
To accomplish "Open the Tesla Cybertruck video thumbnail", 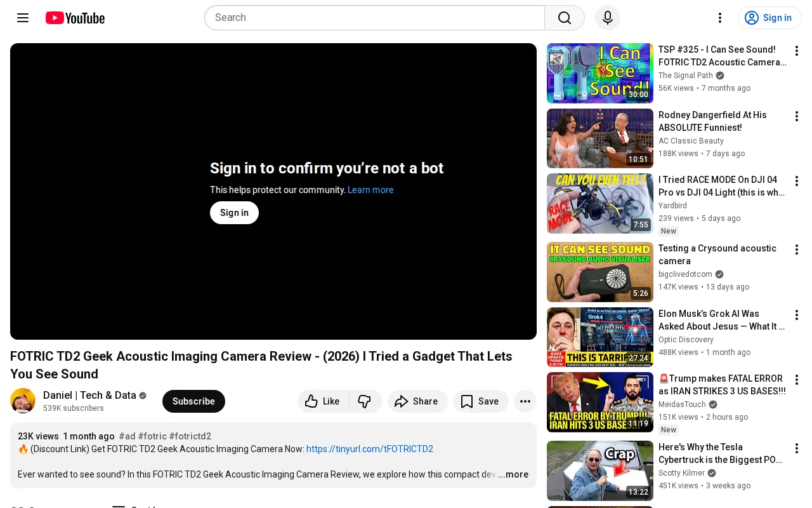I will 600,471.
